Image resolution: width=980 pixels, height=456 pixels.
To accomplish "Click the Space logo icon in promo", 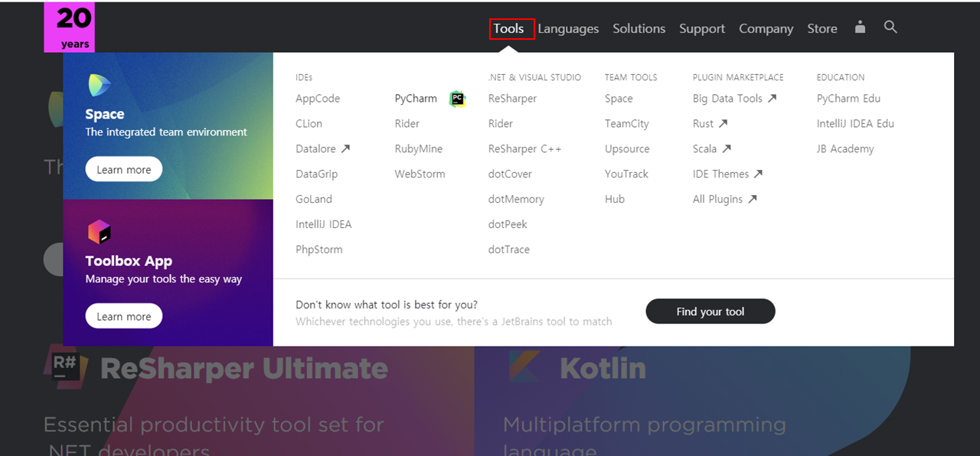I will point(99,86).
